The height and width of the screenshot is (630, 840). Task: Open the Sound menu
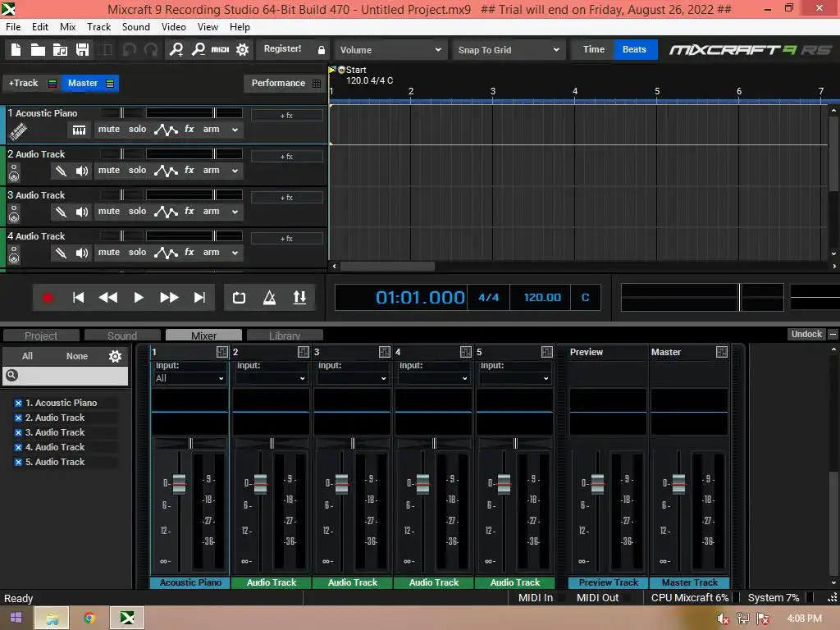136,27
